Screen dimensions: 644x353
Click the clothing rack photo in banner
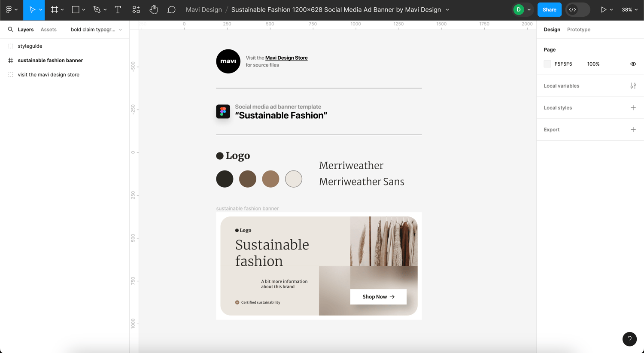pos(384,241)
